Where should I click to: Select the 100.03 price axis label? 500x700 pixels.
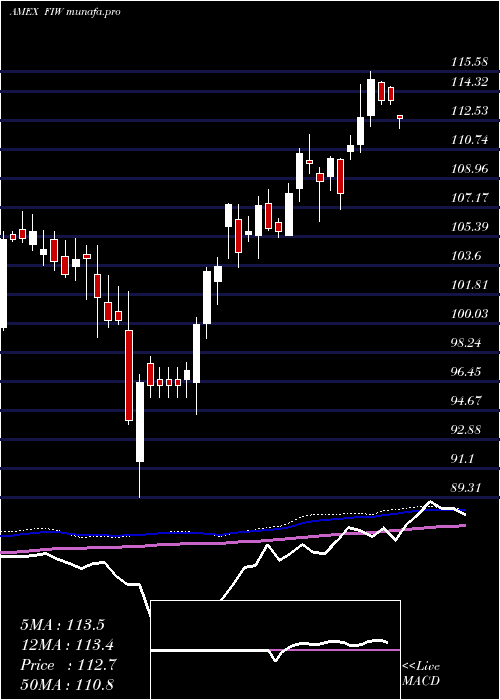469,314
